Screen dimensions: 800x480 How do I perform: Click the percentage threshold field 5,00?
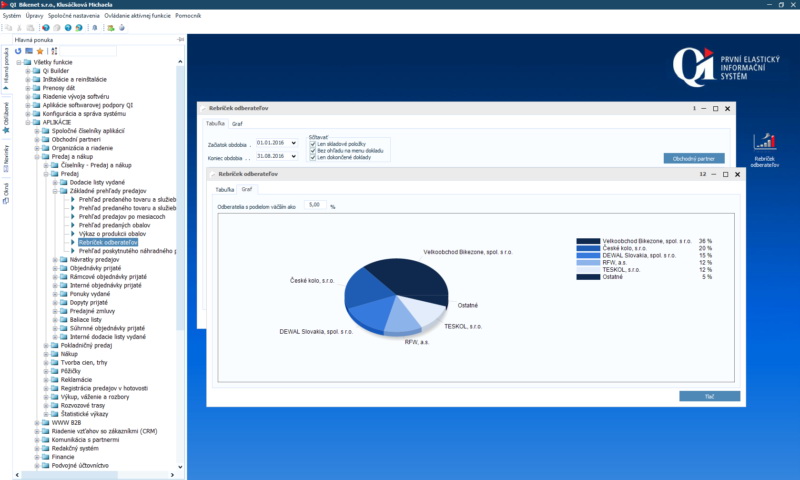pyautogui.click(x=315, y=205)
